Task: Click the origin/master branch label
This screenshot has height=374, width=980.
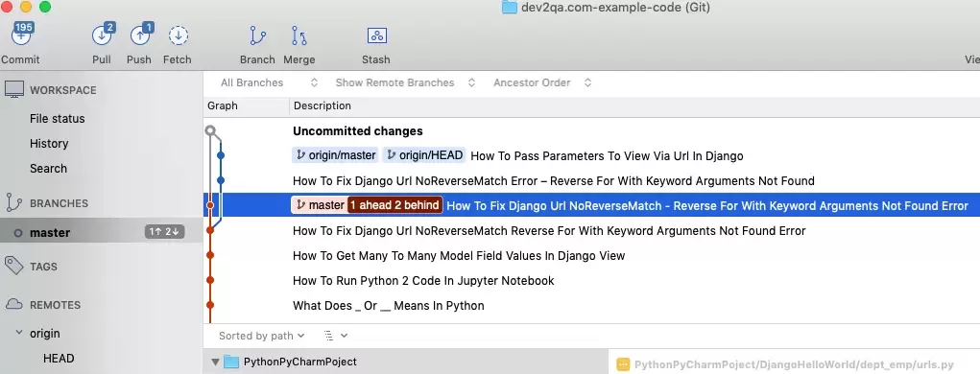Action: pos(336,155)
